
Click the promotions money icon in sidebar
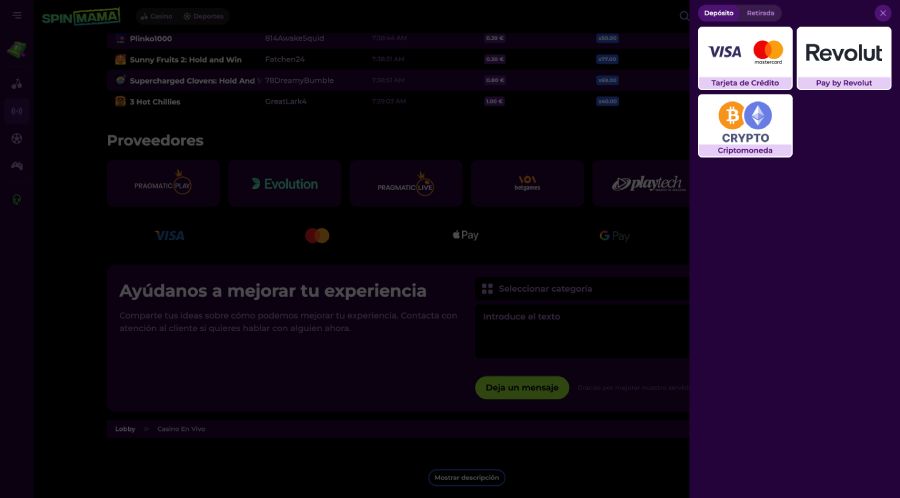pyautogui.click(x=17, y=50)
